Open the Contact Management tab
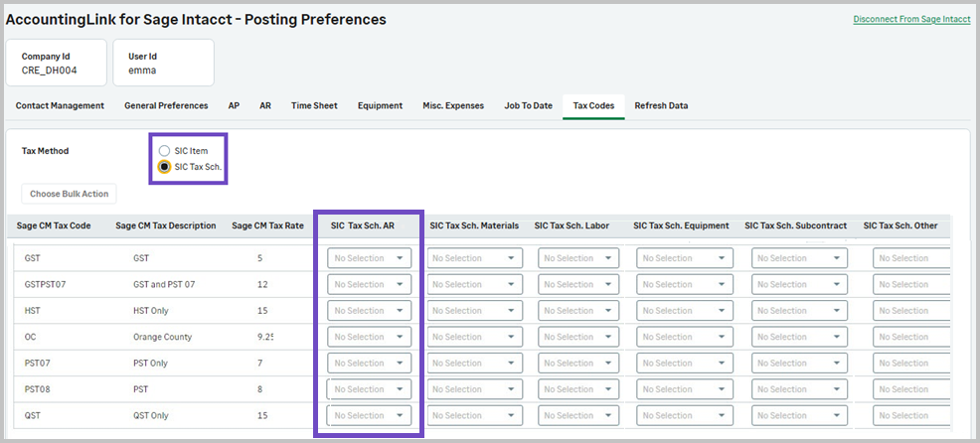Image resolution: width=980 pixels, height=443 pixels. point(60,105)
